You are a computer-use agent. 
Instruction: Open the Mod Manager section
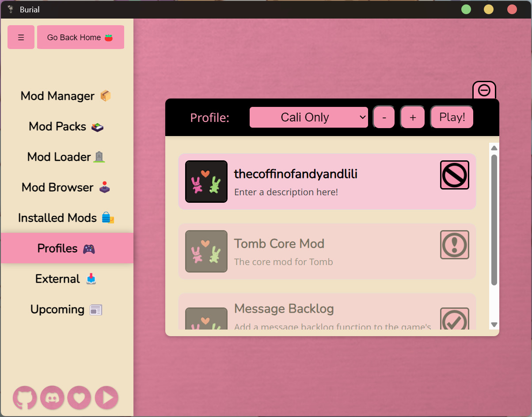[65, 96]
